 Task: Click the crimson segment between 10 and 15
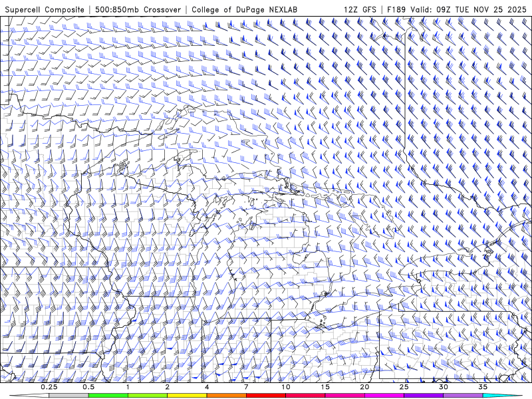[305, 396]
